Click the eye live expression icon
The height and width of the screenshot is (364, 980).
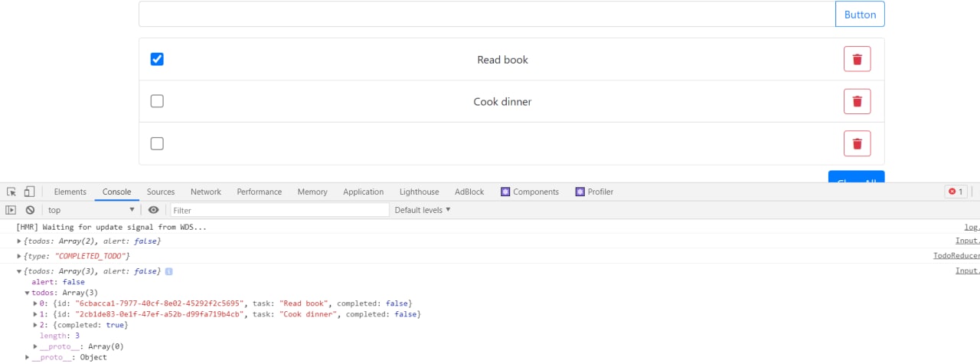pos(154,210)
